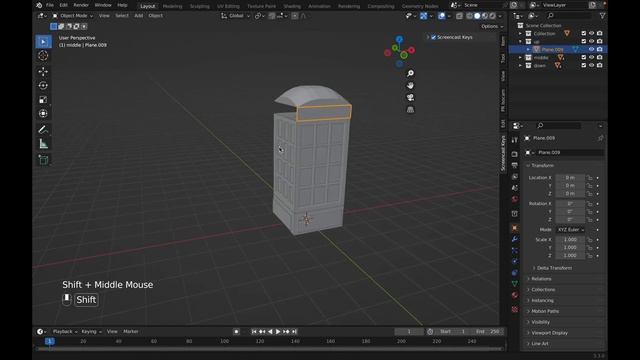The width and height of the screenshot is (640, 360).
Task: Select the Transform tool
Action: coord(43,113)
